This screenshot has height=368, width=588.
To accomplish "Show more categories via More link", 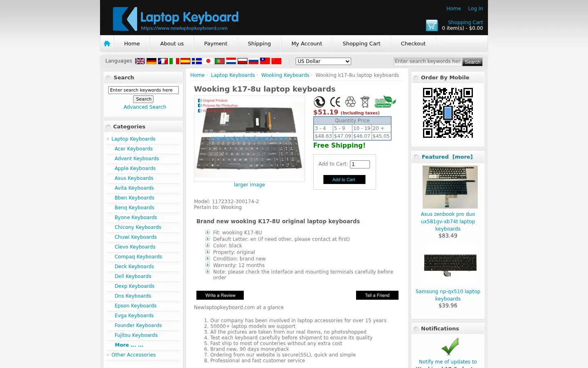I will pos(129,345).
